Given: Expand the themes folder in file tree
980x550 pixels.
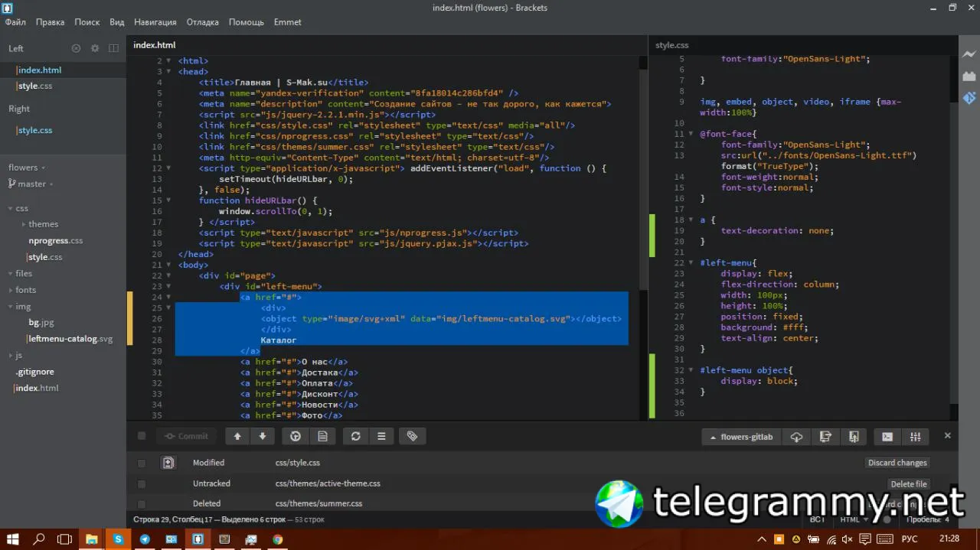Looking at the screenshot, I should tap(43, 224).
